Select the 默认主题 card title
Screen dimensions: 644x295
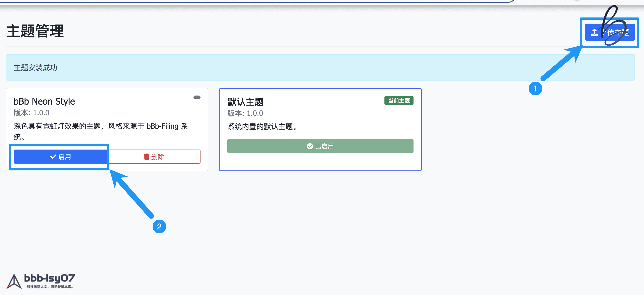pos(245,102)
